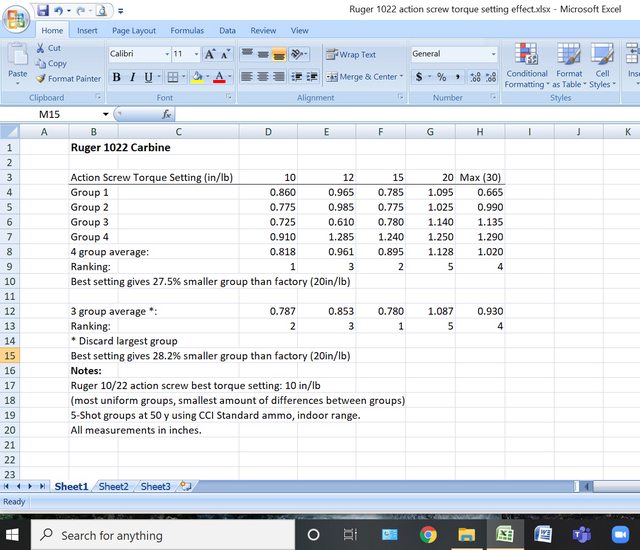Select all cells with corner button
This screenshot has width=640, height=550.
tap(9, 132)
